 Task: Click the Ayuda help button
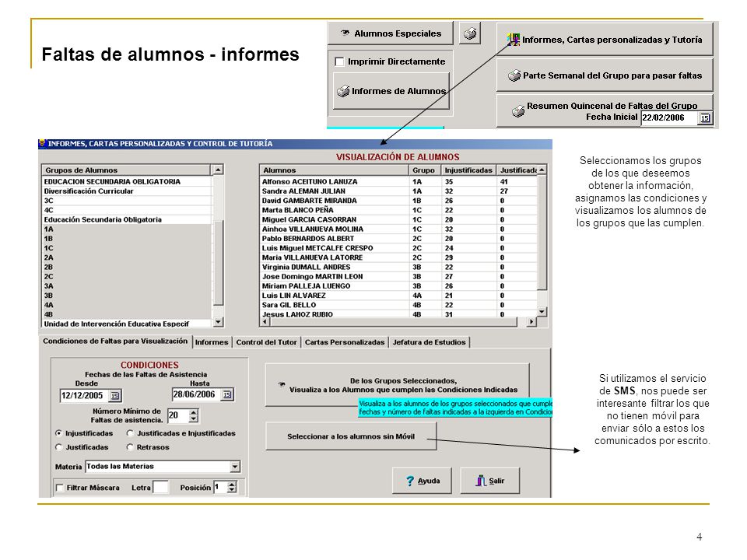tap(423, 481)
